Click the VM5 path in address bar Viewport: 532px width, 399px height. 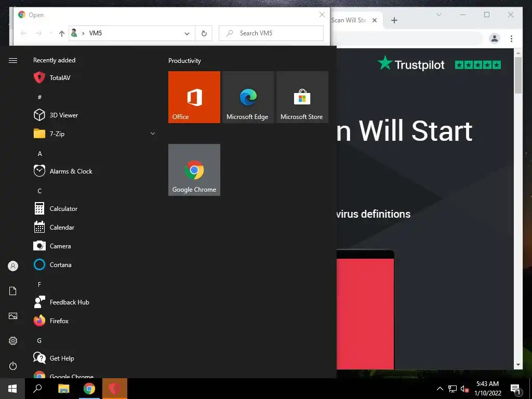[96, 33]
